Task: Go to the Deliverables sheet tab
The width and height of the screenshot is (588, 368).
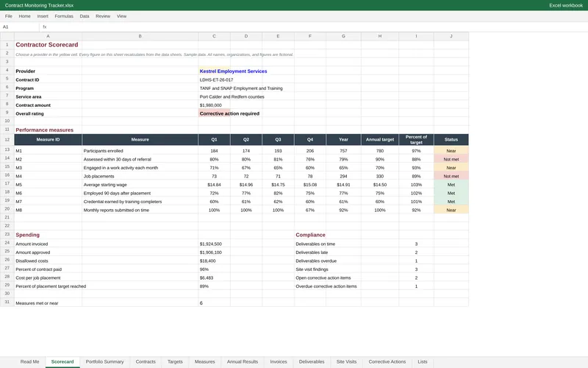Action: [x=312, y=361]
